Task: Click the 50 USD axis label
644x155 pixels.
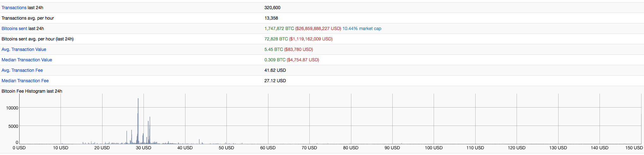Action: point(226,148)
